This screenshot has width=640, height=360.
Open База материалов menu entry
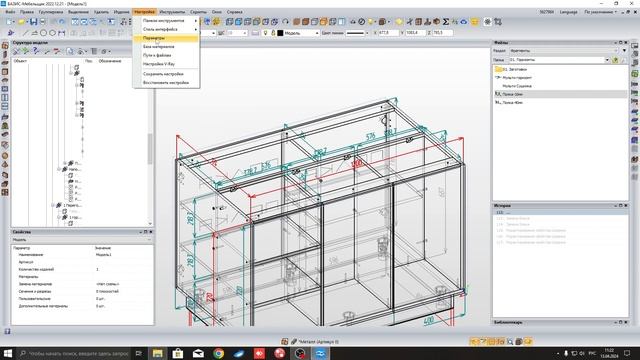pos(166,47)
